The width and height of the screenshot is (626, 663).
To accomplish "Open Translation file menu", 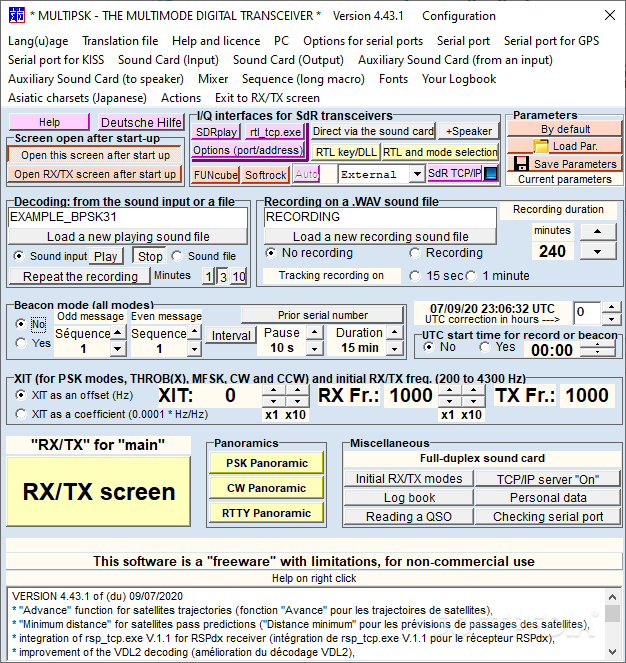I will click(x=120, y=41).
